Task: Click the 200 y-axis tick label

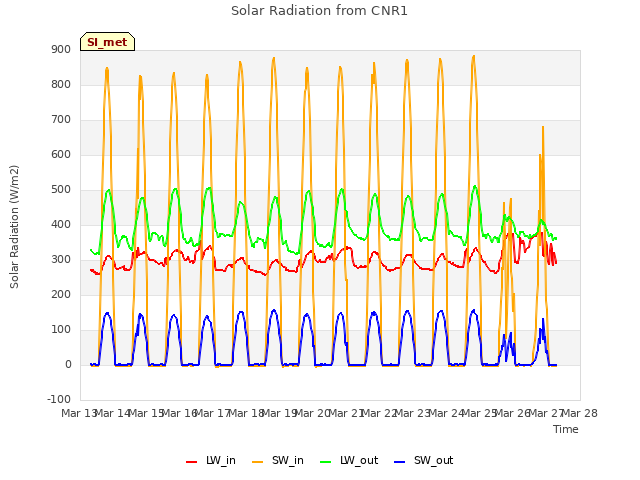Action: coord(61,294)
